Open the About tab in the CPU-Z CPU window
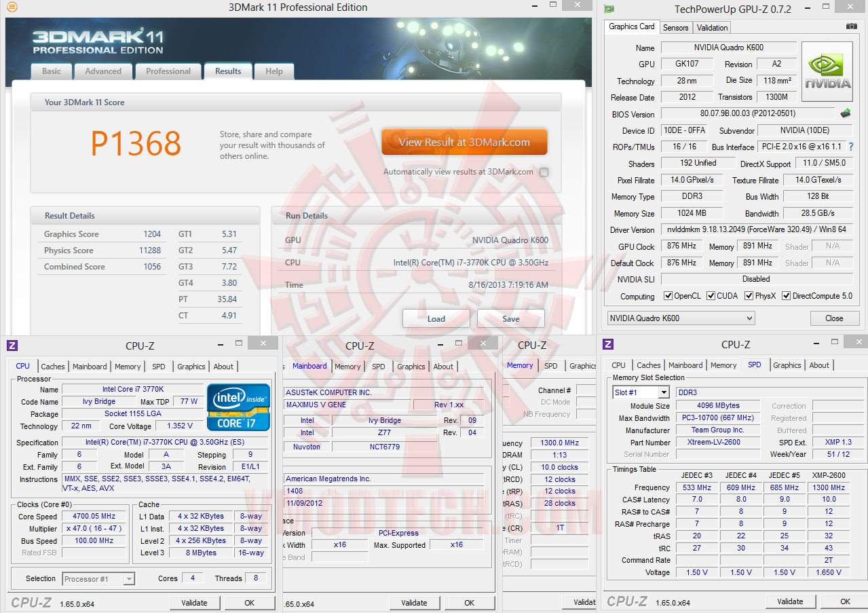 223,367
